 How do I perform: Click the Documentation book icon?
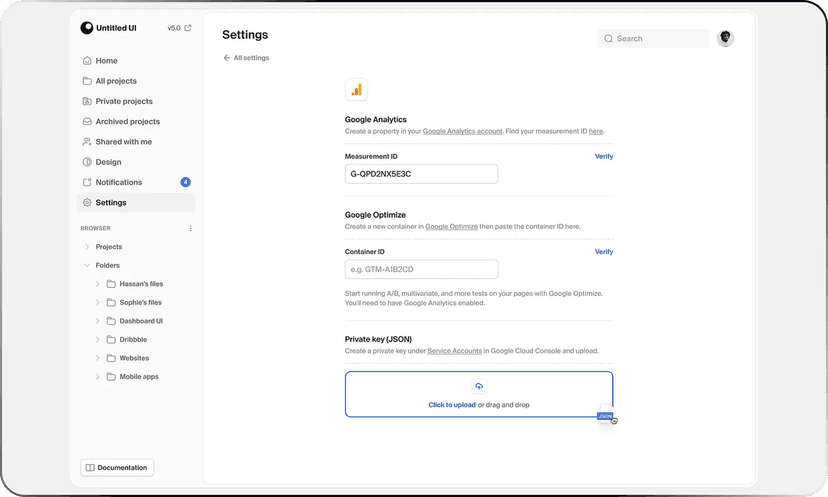[90, 467]
